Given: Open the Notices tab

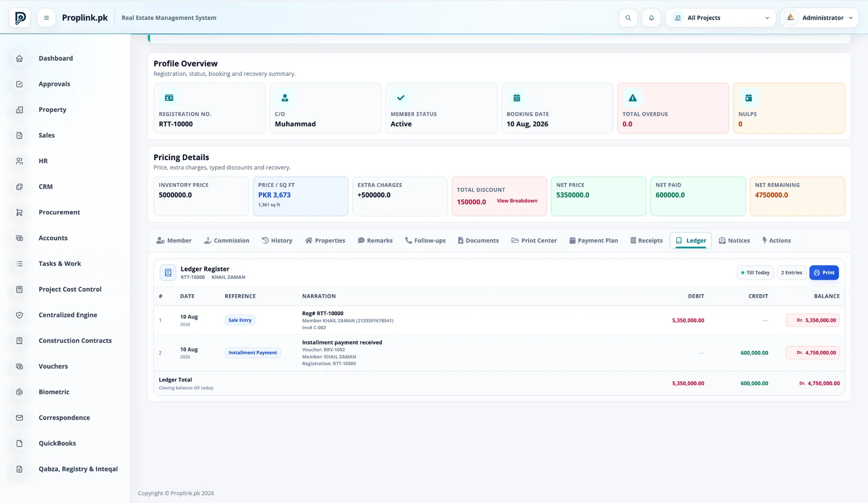Looking at the screenshot, I should pyautogui.click(x=735, y=241).
